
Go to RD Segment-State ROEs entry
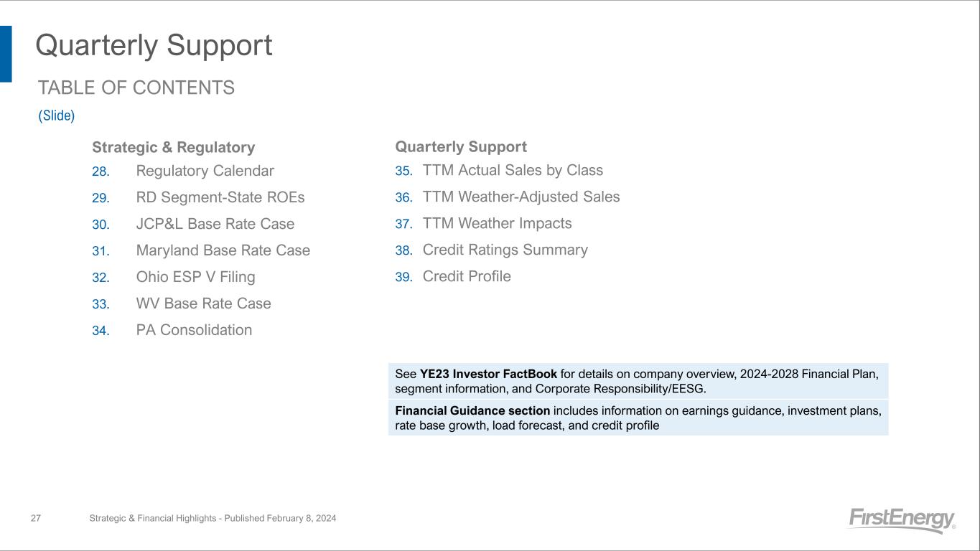[220, 197]
